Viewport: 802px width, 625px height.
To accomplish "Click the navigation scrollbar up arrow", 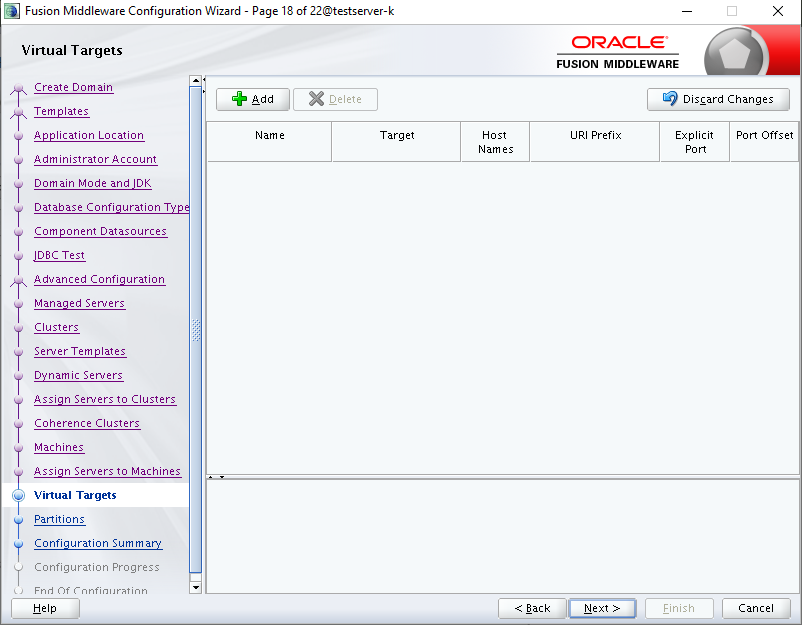I will [195, 81].
